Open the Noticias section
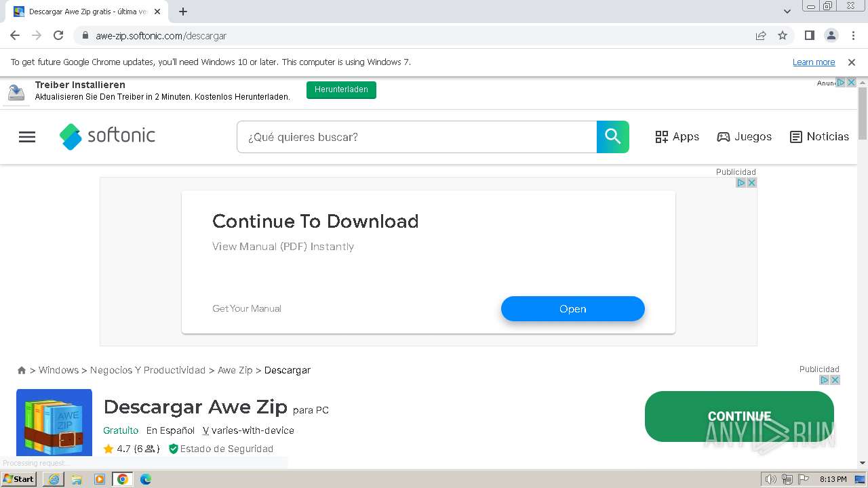Screen dimensions: 868x488 pyautogui.click(x=819, y=137)
